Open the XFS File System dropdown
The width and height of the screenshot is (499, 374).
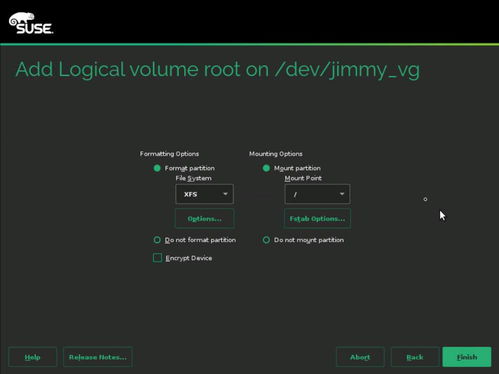[204, 194]
